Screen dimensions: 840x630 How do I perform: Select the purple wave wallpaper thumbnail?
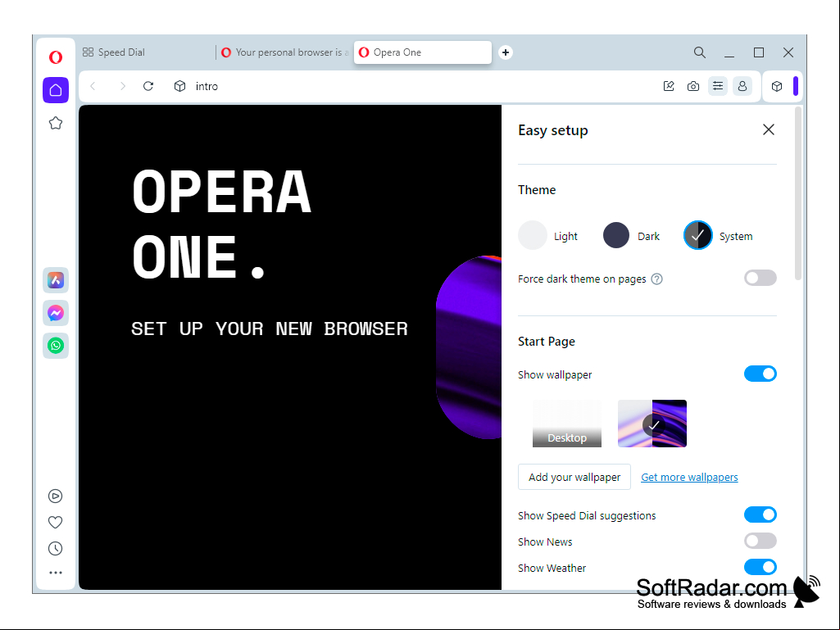652,424
